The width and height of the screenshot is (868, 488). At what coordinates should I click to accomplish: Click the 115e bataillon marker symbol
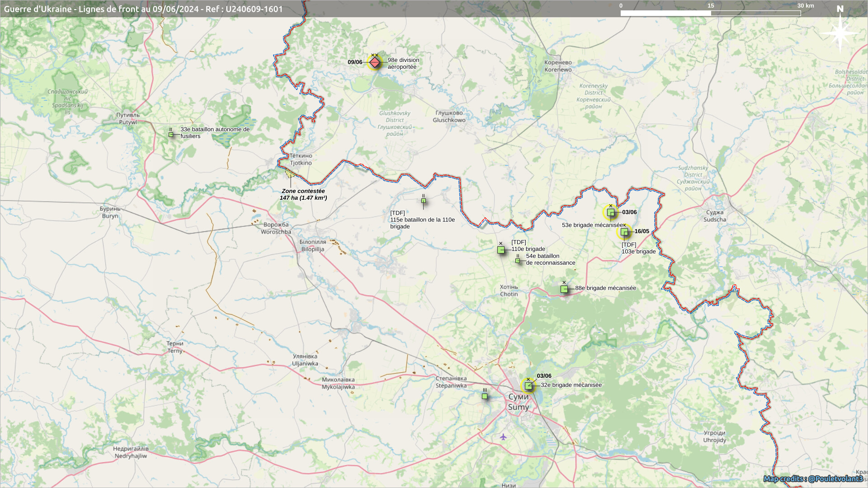[423, 200]
